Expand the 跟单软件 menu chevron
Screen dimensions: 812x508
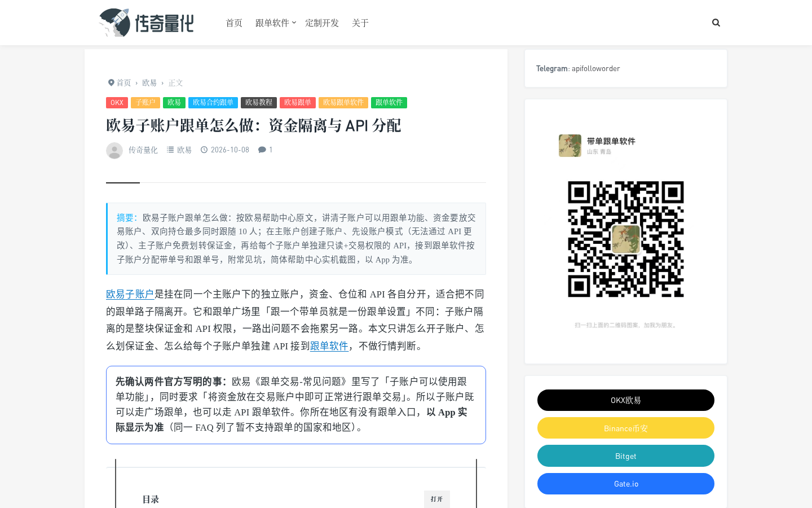(294, 23)
